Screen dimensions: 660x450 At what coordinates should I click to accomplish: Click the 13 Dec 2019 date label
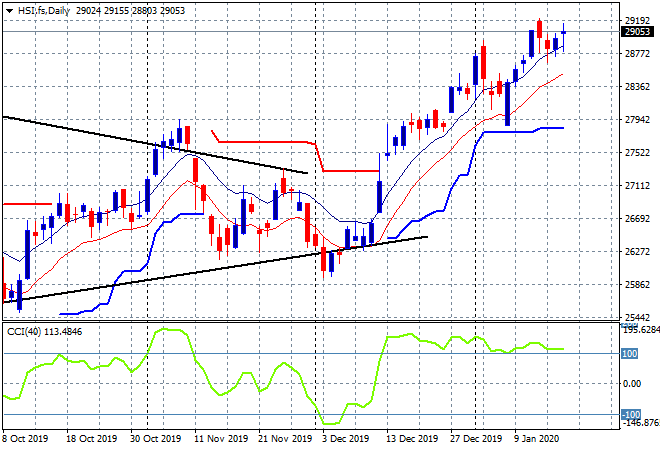(x=412, y=439)
